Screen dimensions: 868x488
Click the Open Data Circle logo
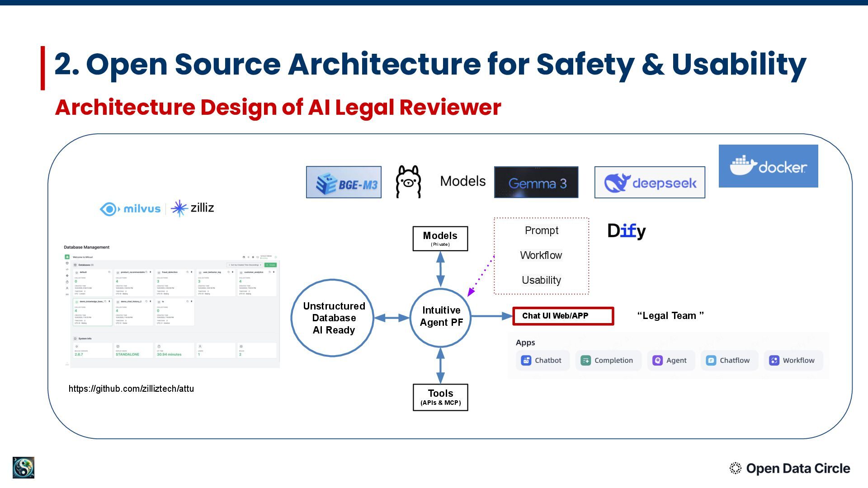click(789, 469)
